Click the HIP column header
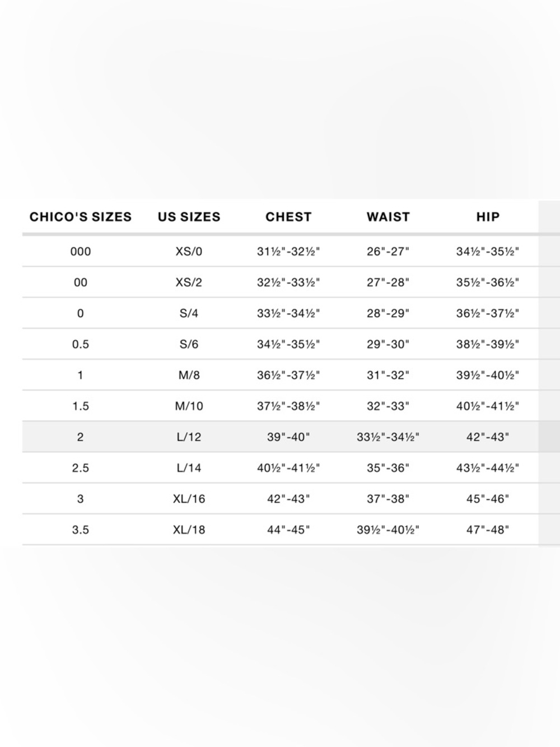Image resolution: width=560 pixels, height=747 pixels. 488,217
